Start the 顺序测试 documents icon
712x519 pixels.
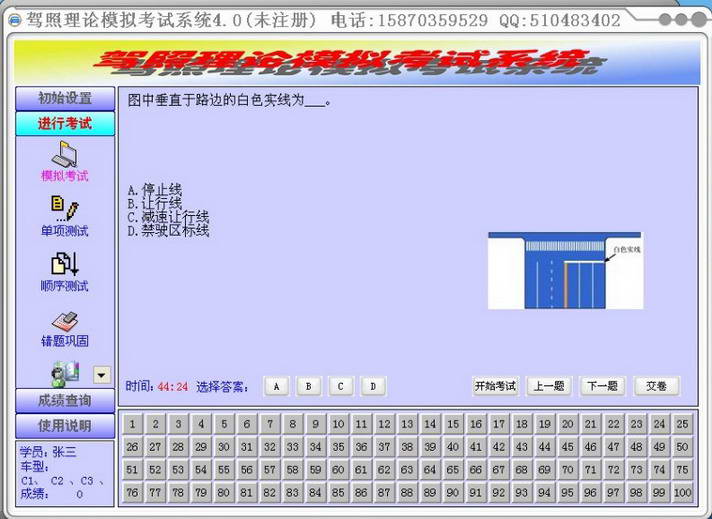coord(64,264)
